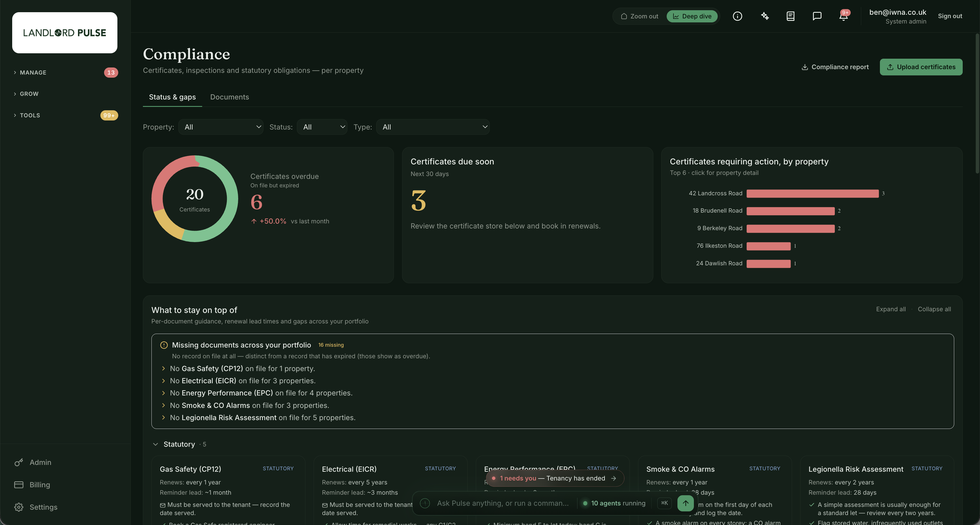The width and height of the screenshot is (980, 525).
Task: Expand the Tools sidebar section
Action: [27, 115]
